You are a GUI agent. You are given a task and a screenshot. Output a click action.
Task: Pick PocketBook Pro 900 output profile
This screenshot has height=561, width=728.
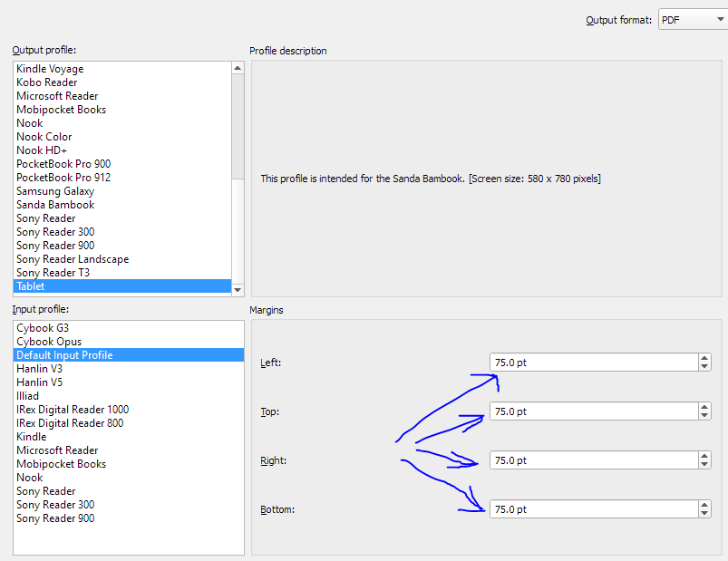click(122, 164)
